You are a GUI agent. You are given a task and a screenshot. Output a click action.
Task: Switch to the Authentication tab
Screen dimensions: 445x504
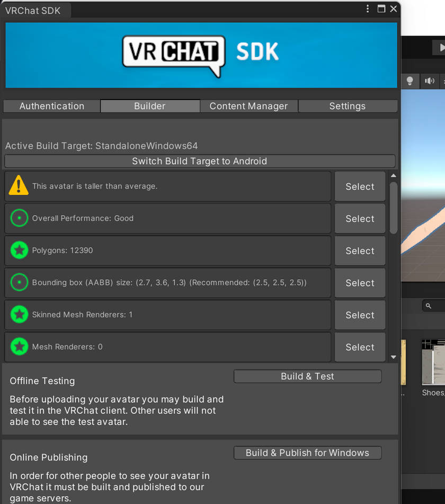52,106
